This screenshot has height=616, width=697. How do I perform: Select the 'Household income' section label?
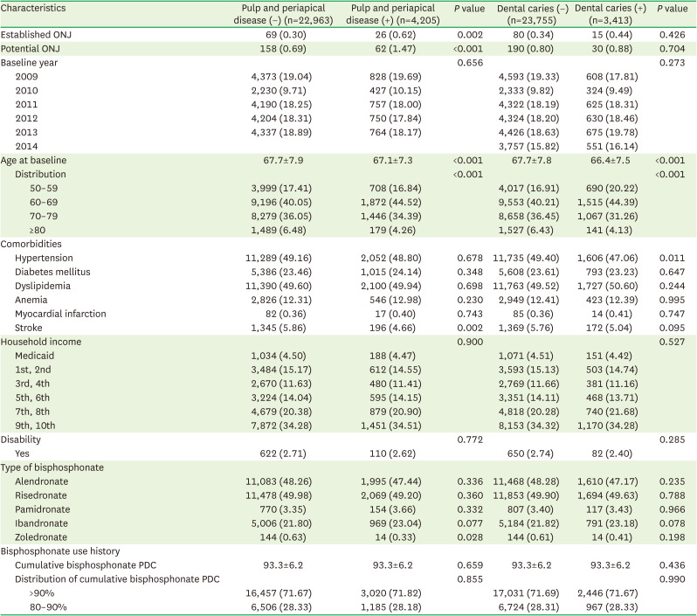click(41, 342)
